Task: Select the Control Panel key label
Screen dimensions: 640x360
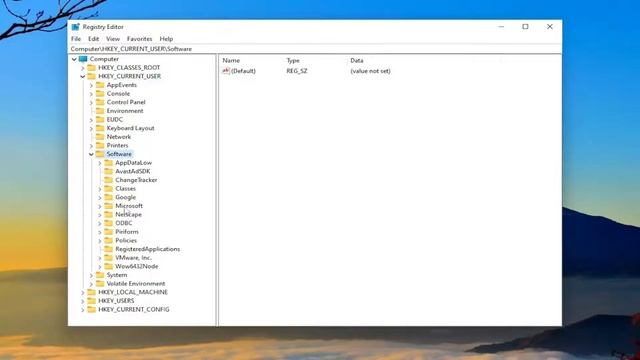Action: [126, 102]
